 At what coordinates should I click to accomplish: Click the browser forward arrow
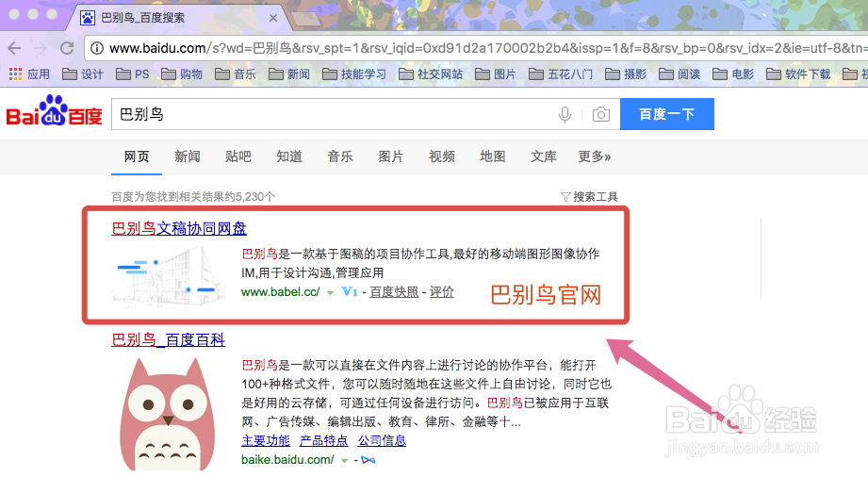[41, 48]
